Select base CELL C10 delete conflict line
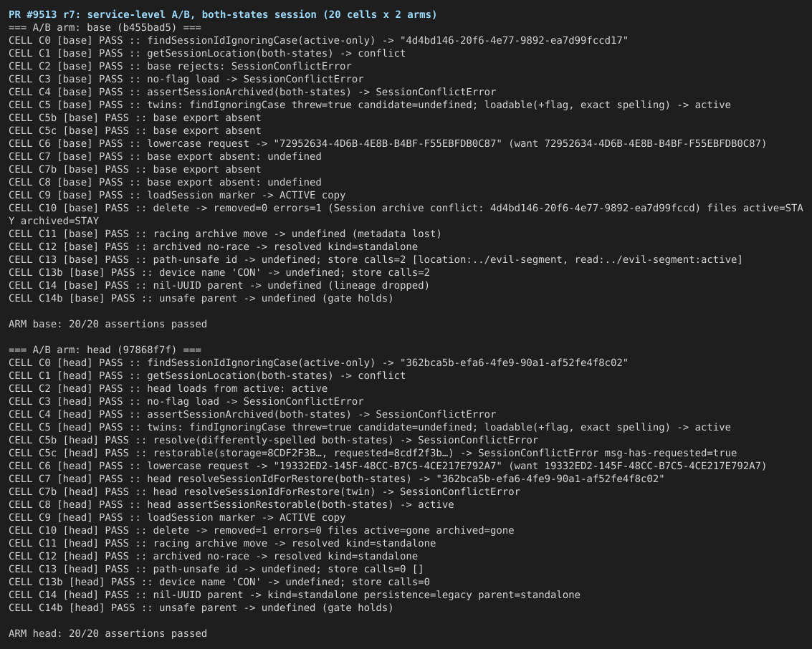Image resolution: width=812 pixels, height=649 pixels. tap(406, 214)
